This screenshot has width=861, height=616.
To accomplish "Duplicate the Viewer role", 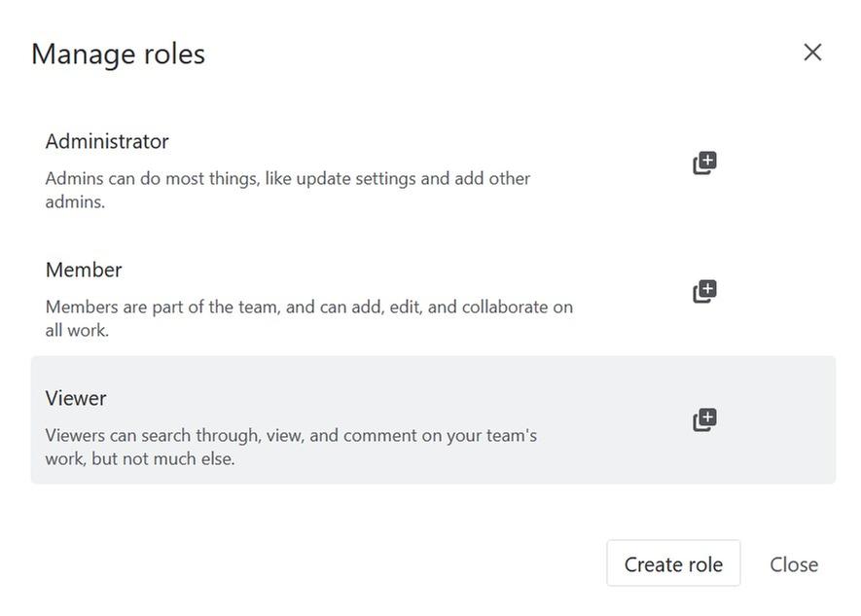I will pyautogui.click(x=704, y=419).
